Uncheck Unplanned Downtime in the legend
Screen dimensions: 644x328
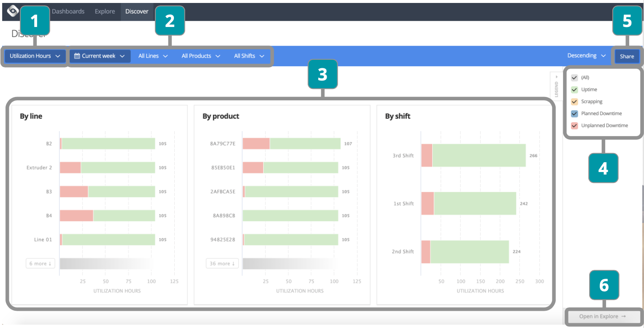pyautogui.click(x=574, y=126)
